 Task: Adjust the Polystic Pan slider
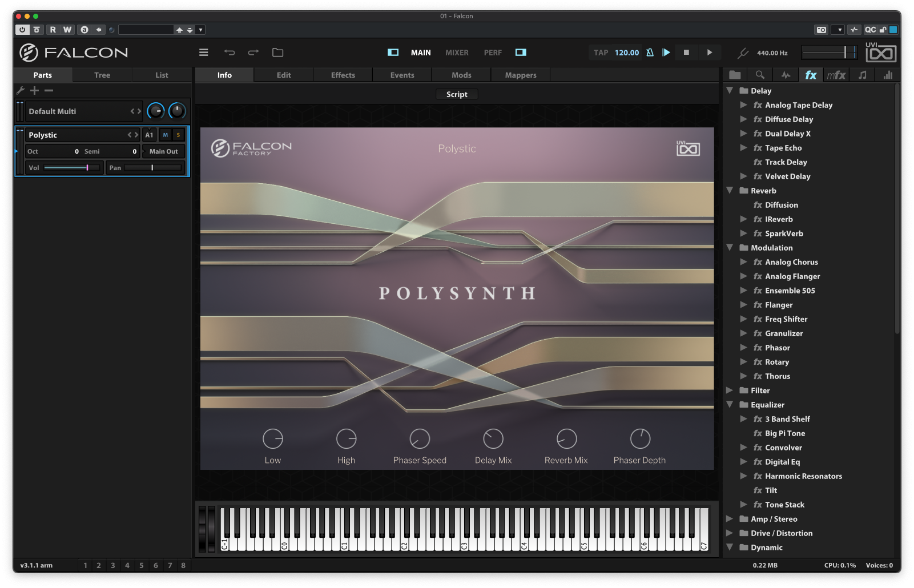click(152, 167)
